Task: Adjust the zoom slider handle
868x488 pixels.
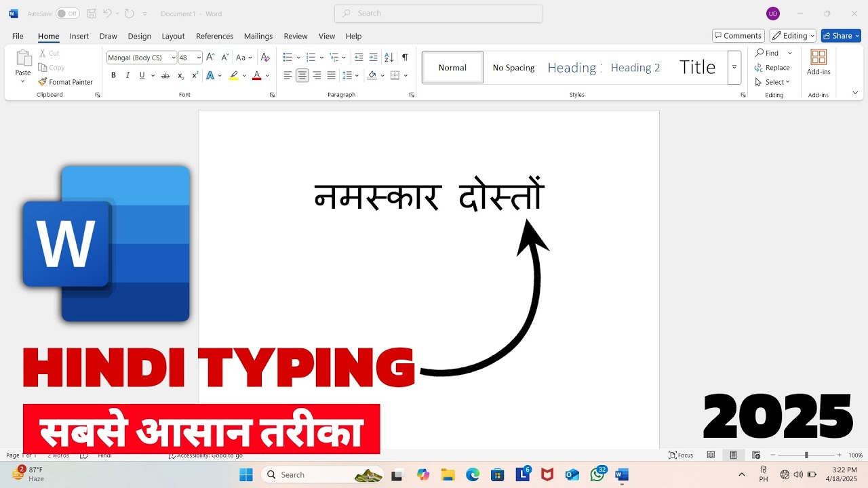Action: tap(806, 455)
